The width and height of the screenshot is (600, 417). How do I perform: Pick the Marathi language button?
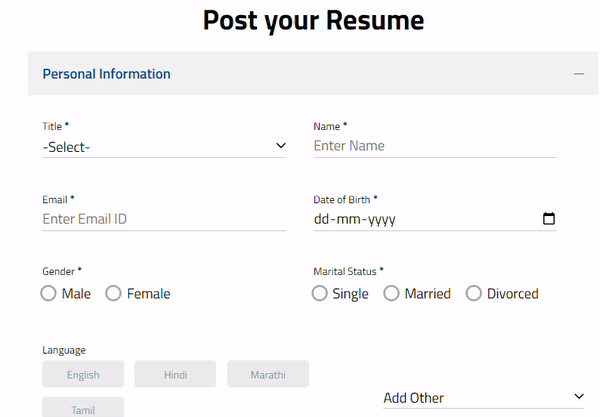coord(267,375)
